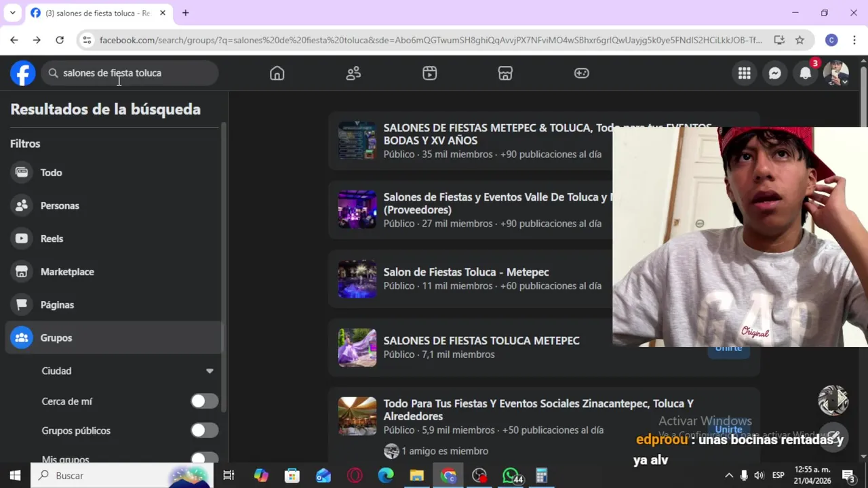Open File Explorer from taskbar
This screenshot has width=868, height=488.
417,475
